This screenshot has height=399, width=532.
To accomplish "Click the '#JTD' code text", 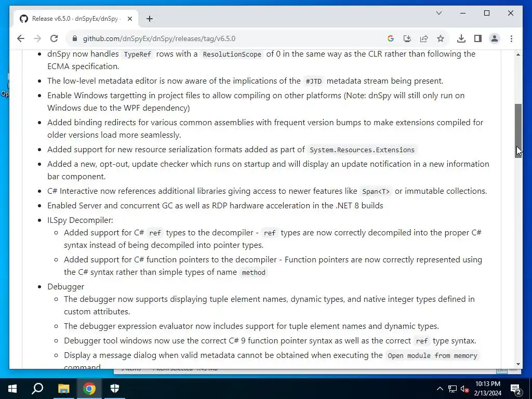I will (313, 82).
